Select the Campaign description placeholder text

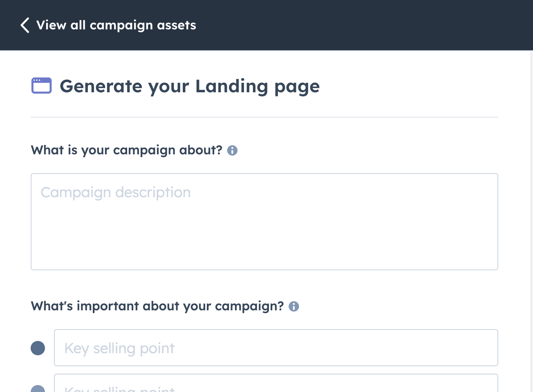coord(116,192)
